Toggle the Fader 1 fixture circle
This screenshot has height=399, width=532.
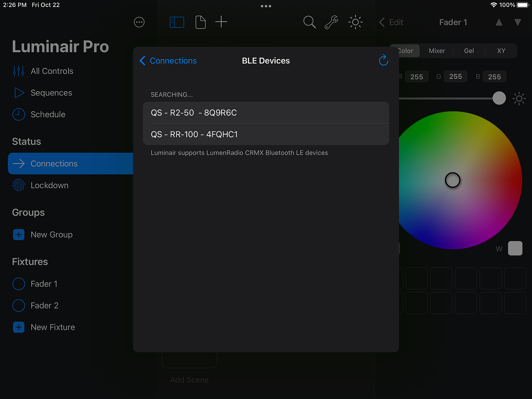19,284
